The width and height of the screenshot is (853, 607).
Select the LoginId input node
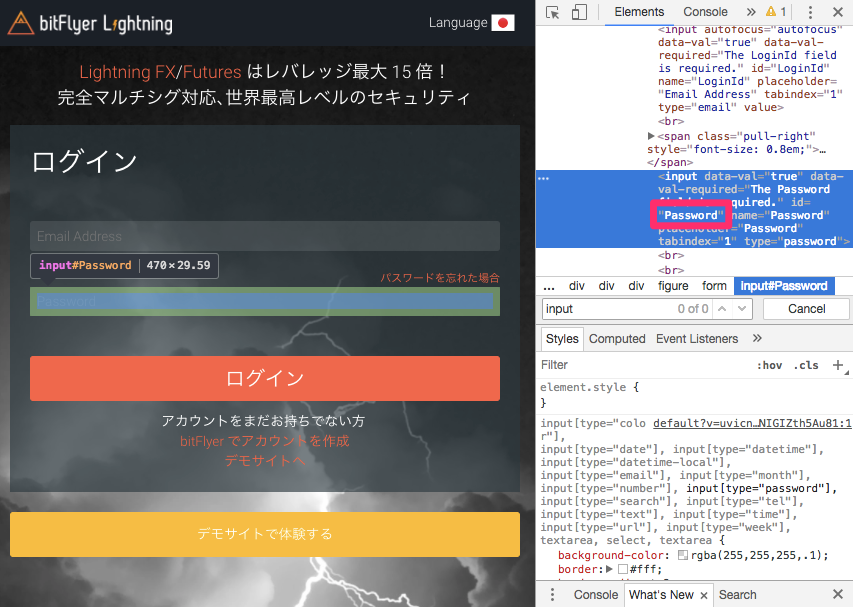point(750,68)
